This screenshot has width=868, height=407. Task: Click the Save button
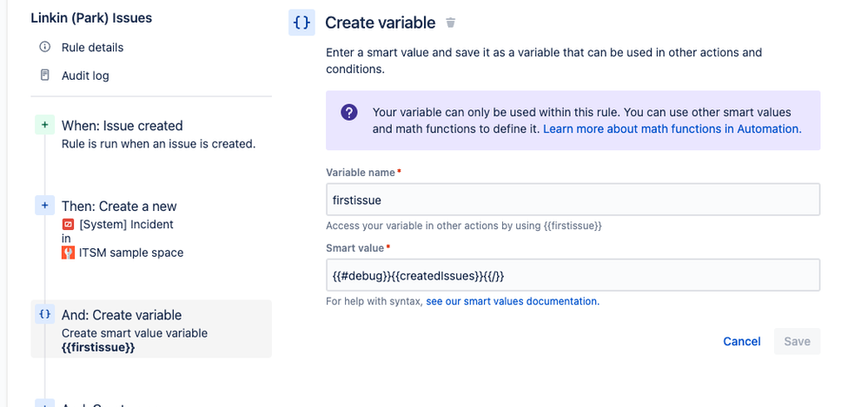[797, 341]
